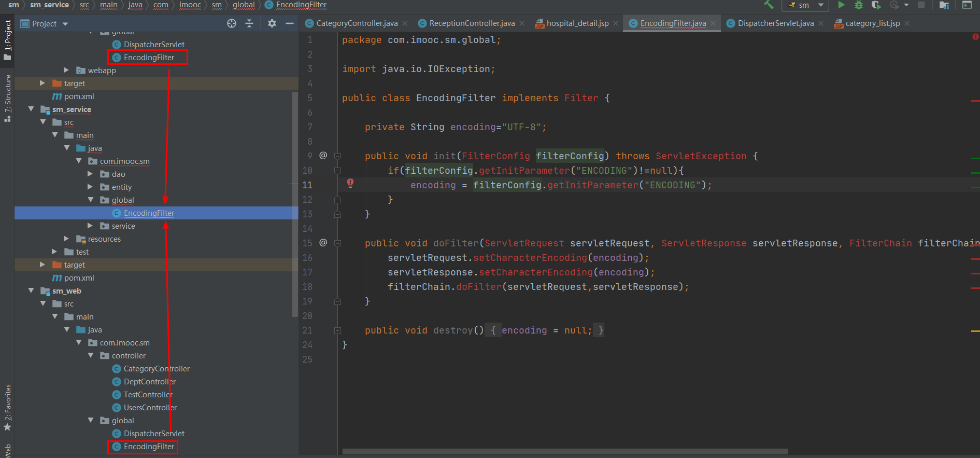980x458 pixels.
Task: Start debugging with the green bug icon
Action: point(859,5)
